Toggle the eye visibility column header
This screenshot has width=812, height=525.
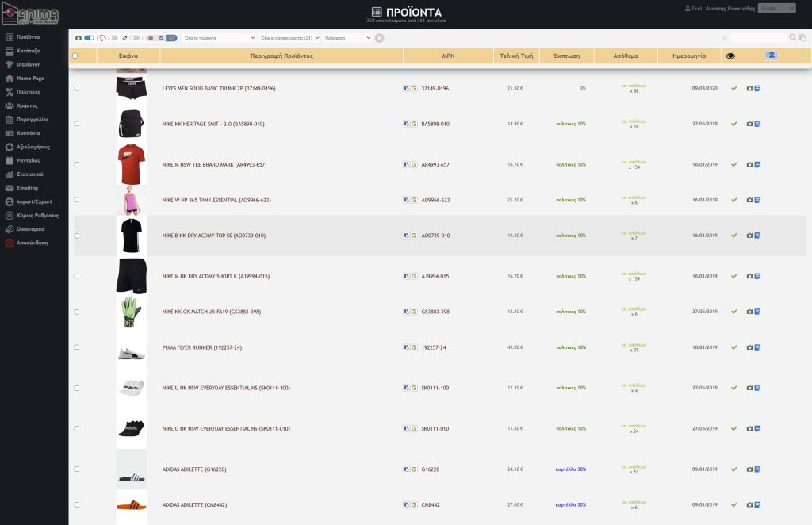[730, 56]
